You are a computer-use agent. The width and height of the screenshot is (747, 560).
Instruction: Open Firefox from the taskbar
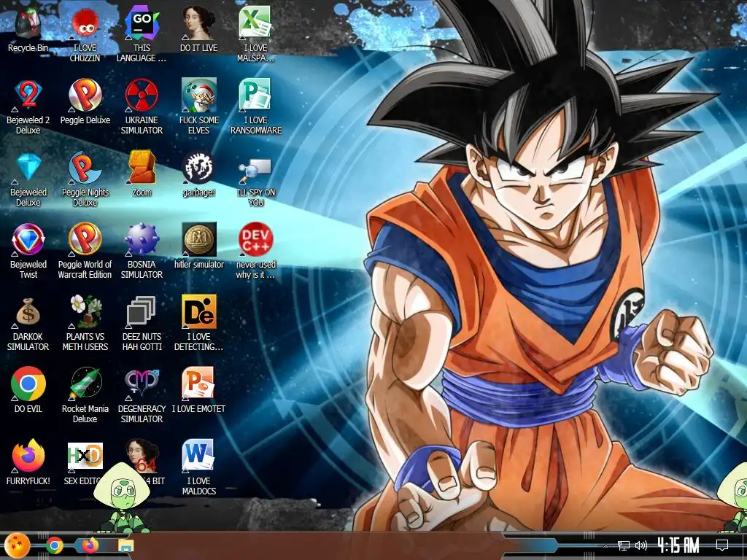pos(90,545)
